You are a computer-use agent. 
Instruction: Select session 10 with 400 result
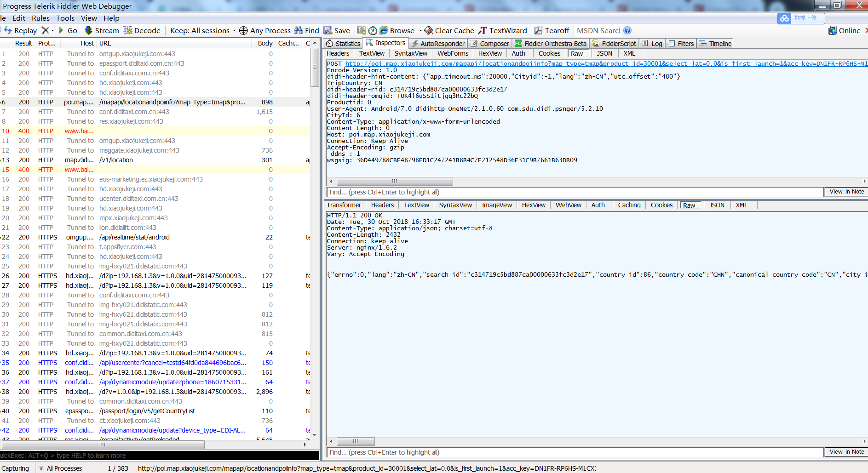point(155,131)
